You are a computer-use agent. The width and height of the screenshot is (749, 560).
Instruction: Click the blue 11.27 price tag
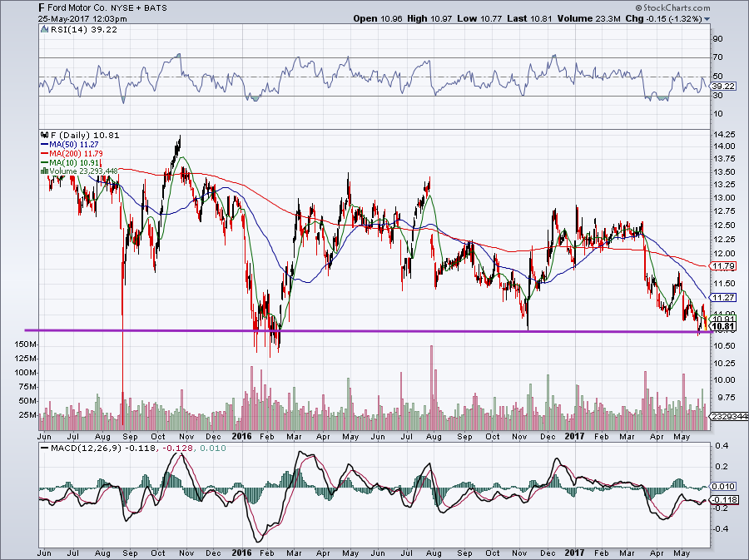(x=723, y=297)
